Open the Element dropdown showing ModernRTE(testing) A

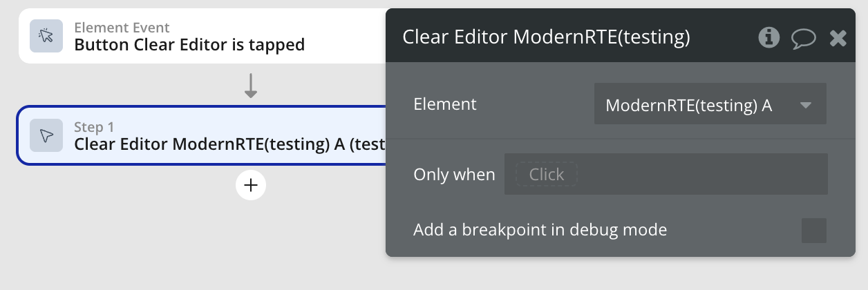point(698,105)
